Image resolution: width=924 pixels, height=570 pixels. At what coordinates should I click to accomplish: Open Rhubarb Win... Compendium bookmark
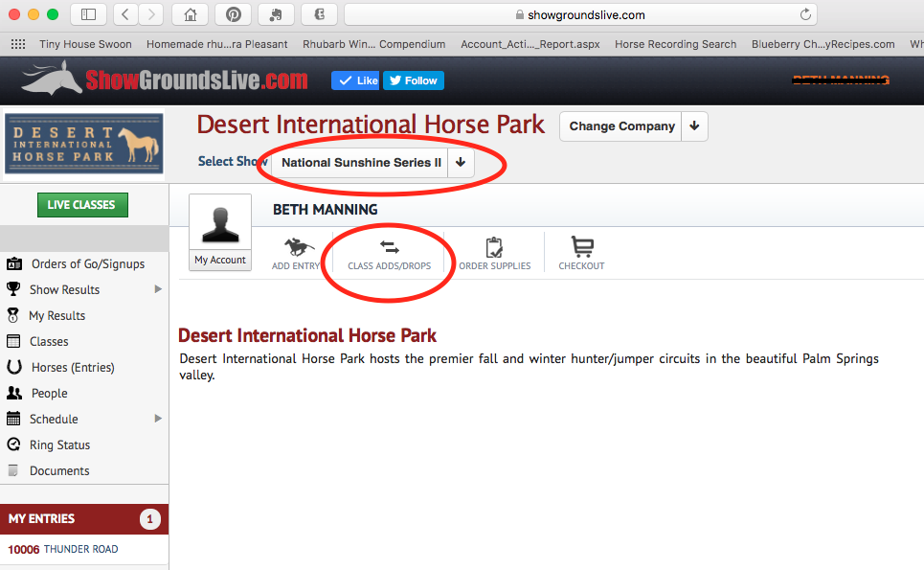point(373,44)
